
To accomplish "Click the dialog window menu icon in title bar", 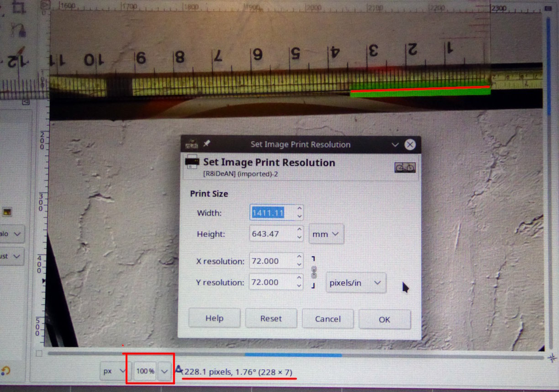I will tap(191, 144).
